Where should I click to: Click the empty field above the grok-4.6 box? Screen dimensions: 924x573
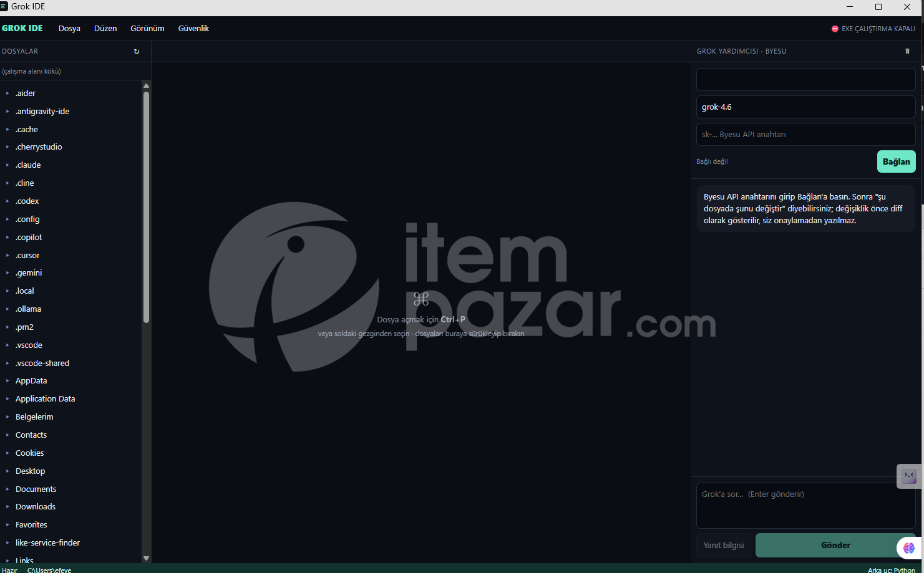(x=805, y=80)
